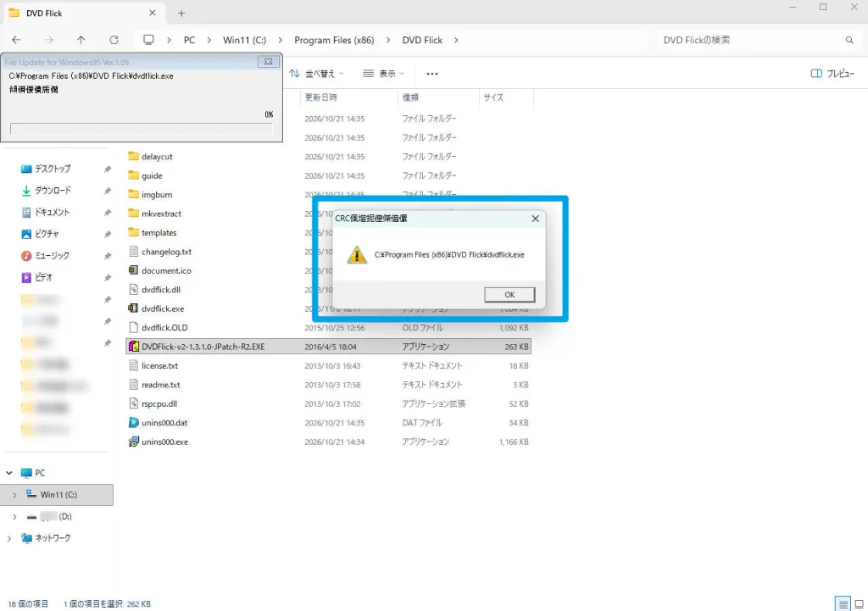Click PC in the address breadcrumb
Screen dimensions: 868x611
(189, 40)
